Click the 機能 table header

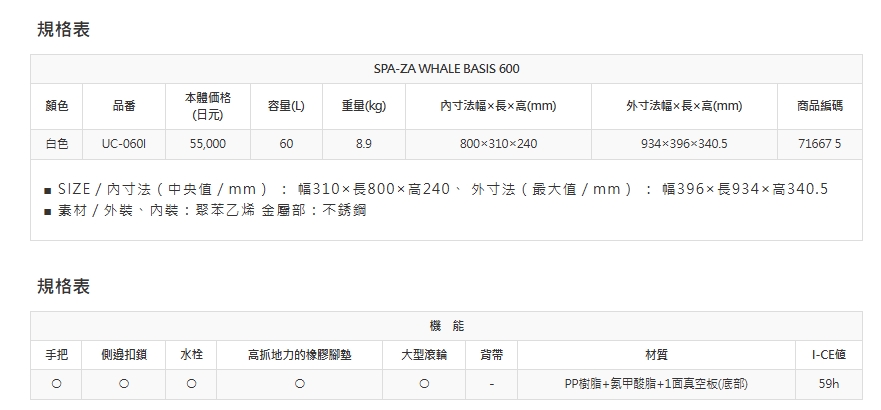point(446,326)
